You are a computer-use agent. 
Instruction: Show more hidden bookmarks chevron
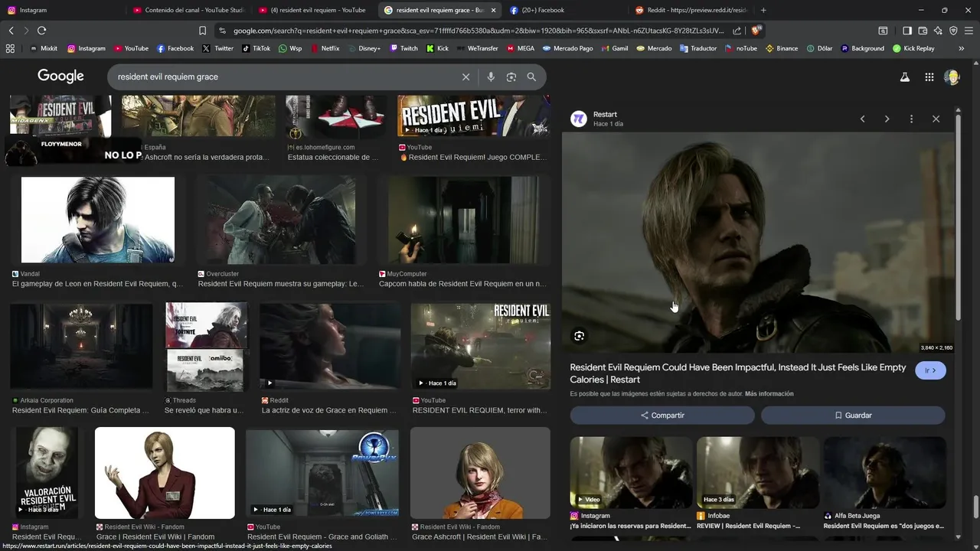point(962,48)
